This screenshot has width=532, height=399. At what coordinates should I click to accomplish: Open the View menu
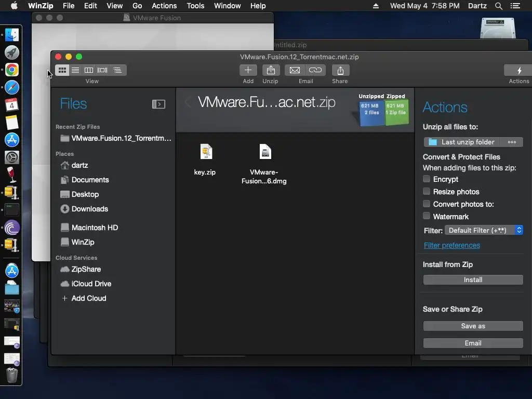114,6
